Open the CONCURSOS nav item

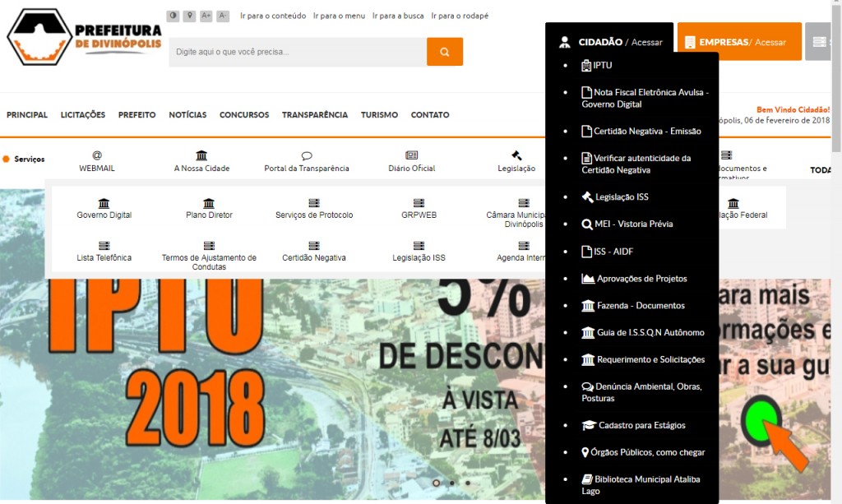pos(244,115)
